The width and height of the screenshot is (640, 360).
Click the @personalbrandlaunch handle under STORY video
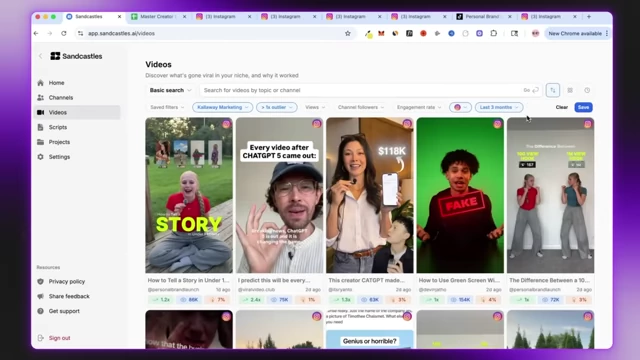[x=173, y=290]
